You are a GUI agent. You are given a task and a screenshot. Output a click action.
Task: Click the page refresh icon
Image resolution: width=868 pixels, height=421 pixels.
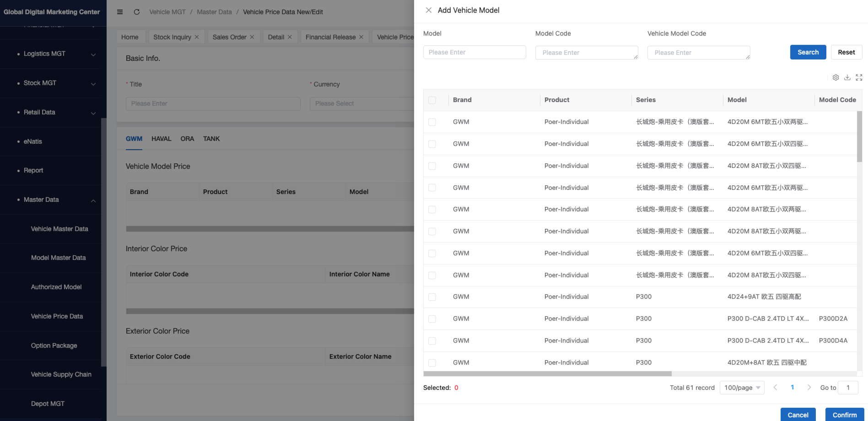136,12
